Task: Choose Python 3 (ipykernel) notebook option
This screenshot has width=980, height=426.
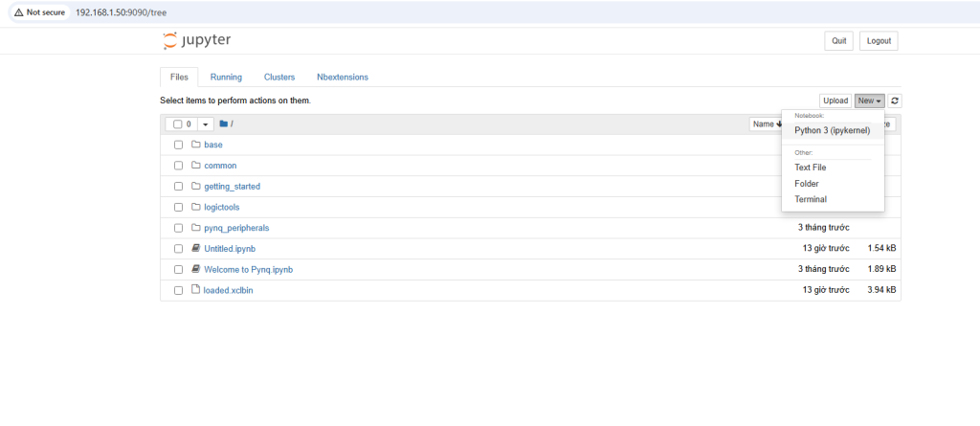Action: [832, 130]
